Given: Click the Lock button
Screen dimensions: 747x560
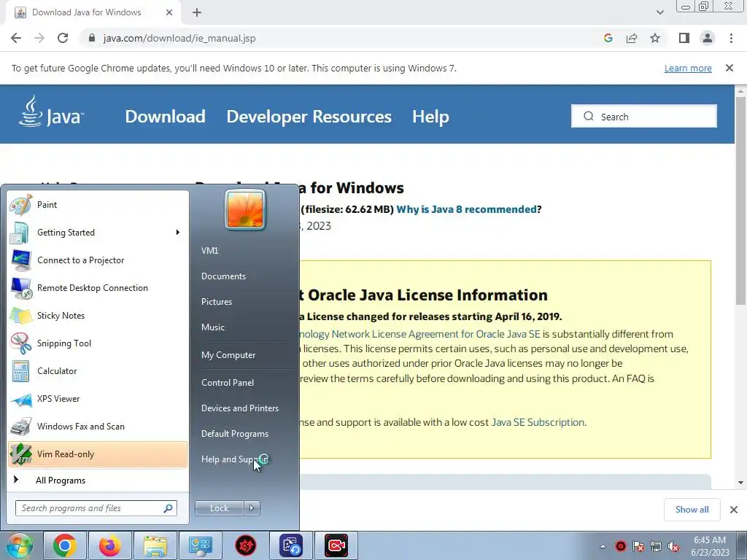Looking at the screenshot, I should point(219,508).
